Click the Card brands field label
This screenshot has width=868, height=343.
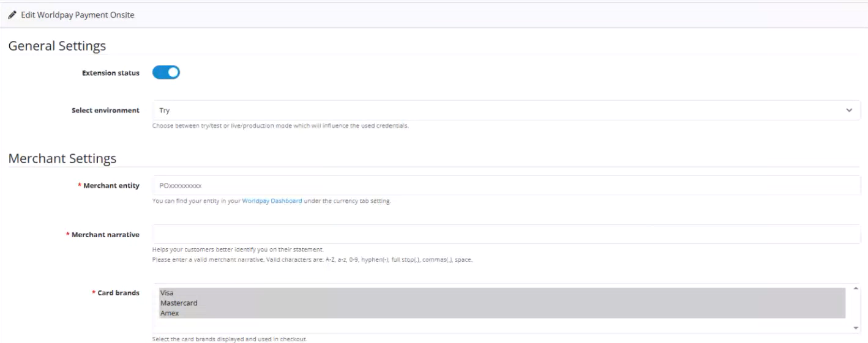tap(118, 293)
